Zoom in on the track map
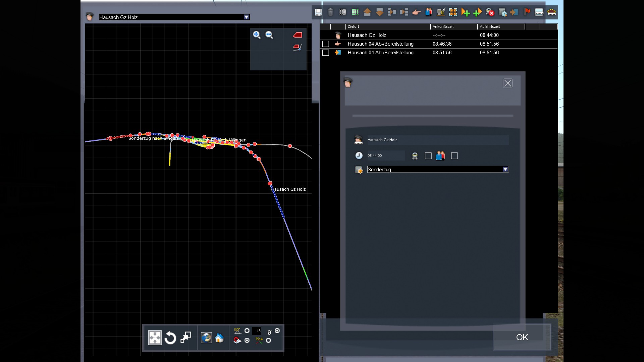Image resolution: width=644 pixels, height=362 pixels. 257,35
